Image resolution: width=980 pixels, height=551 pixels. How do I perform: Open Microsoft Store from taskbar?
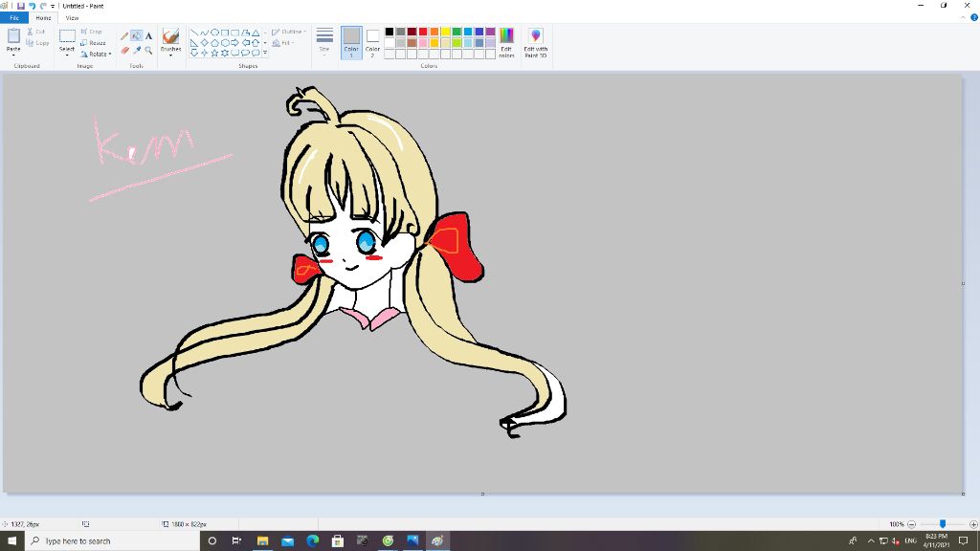pyautogui.click(x=338, y=541)
